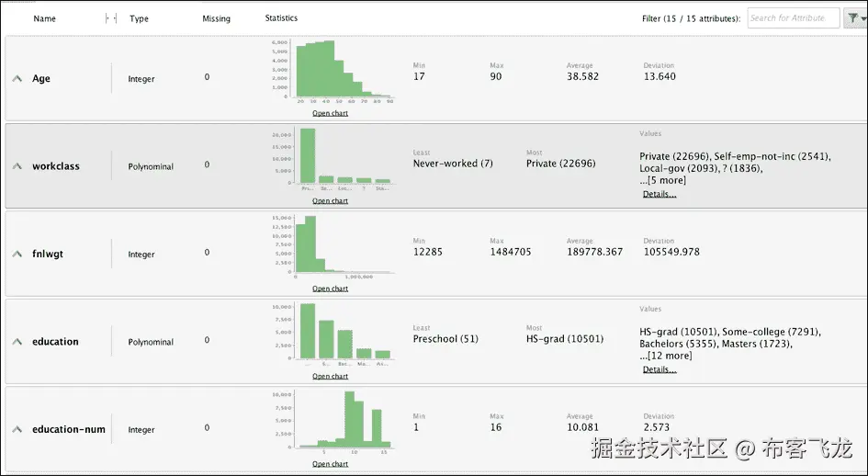Click the fnlwgt histogram thumbnail

pyautogui.click(x=333, y=246)
